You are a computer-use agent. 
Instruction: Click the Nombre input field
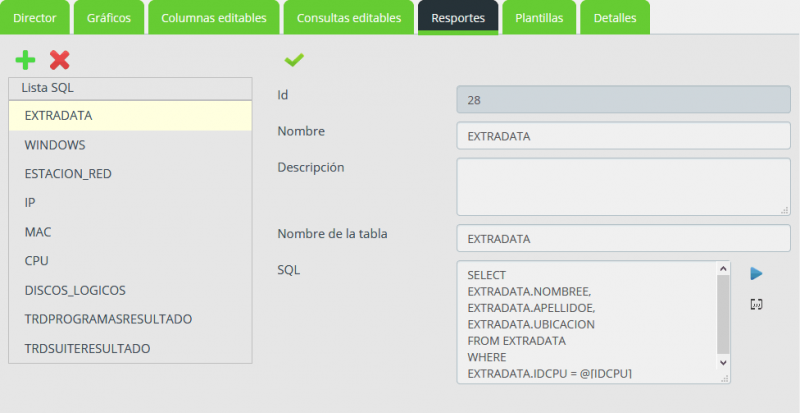(x=623, y=136)
